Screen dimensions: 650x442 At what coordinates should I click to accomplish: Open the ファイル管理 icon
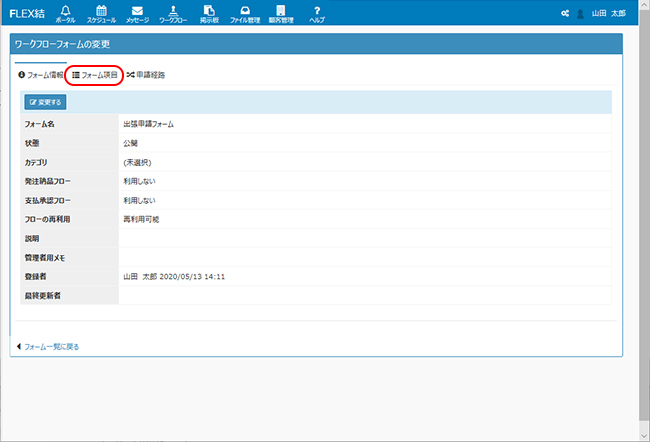coord(245,14)
